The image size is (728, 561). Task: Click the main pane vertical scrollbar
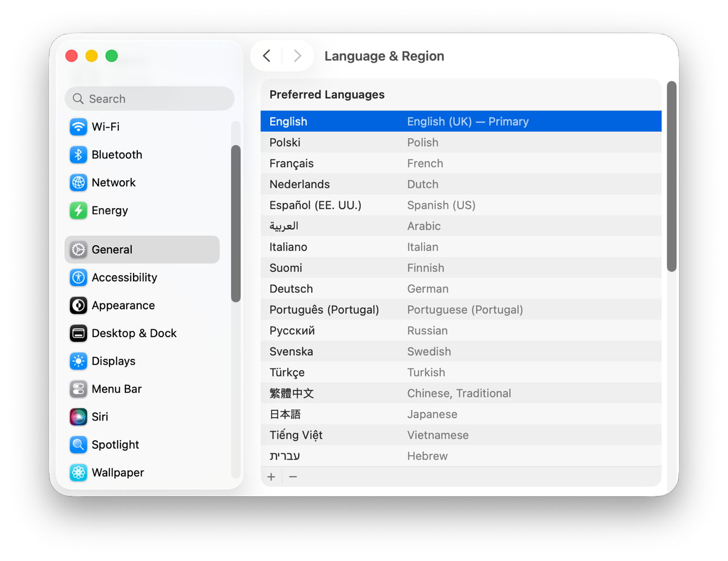[x=672, y=177]
